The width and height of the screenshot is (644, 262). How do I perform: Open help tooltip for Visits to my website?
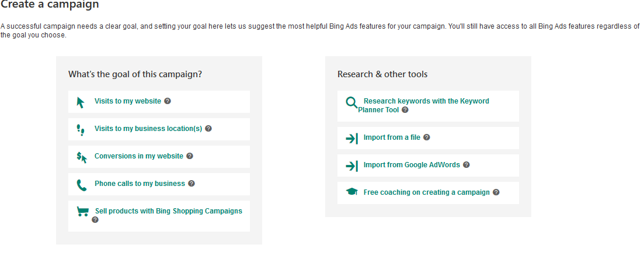pos(168,101)
